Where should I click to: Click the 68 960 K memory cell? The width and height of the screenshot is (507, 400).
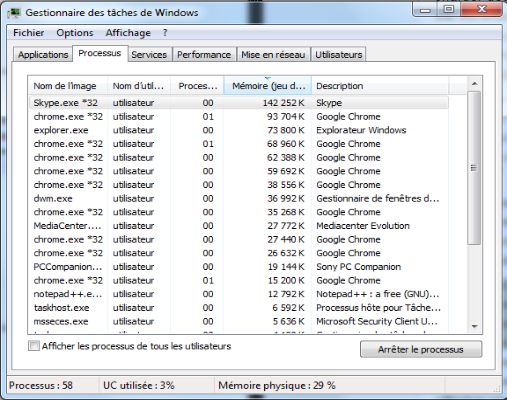(x=286, y=144)
